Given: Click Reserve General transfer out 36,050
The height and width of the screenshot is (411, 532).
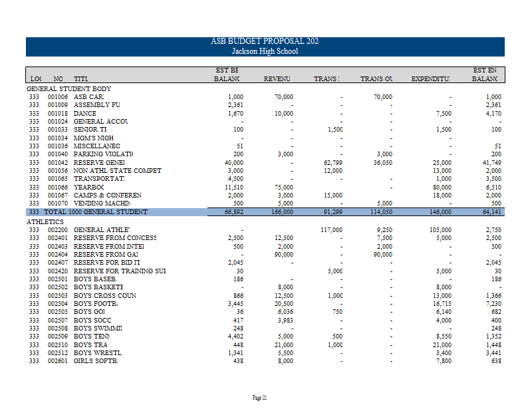Looking at the screenshot, I should click(383, 162).
